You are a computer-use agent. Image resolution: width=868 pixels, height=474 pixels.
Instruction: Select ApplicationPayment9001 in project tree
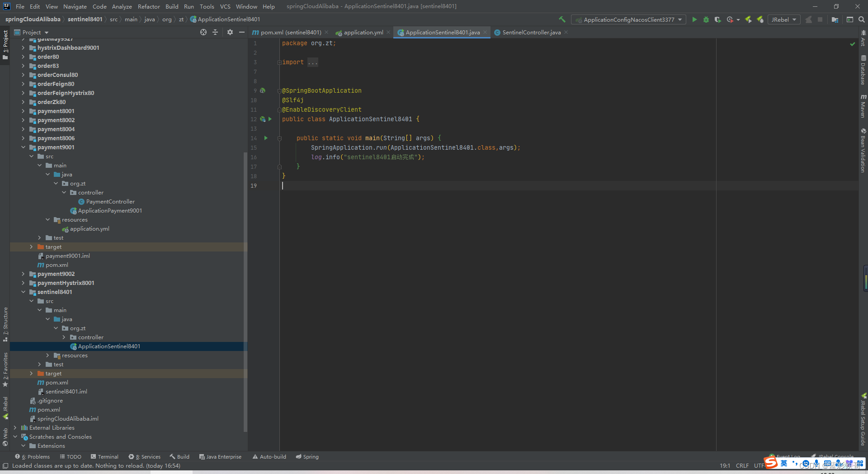(x=110, y=210)
